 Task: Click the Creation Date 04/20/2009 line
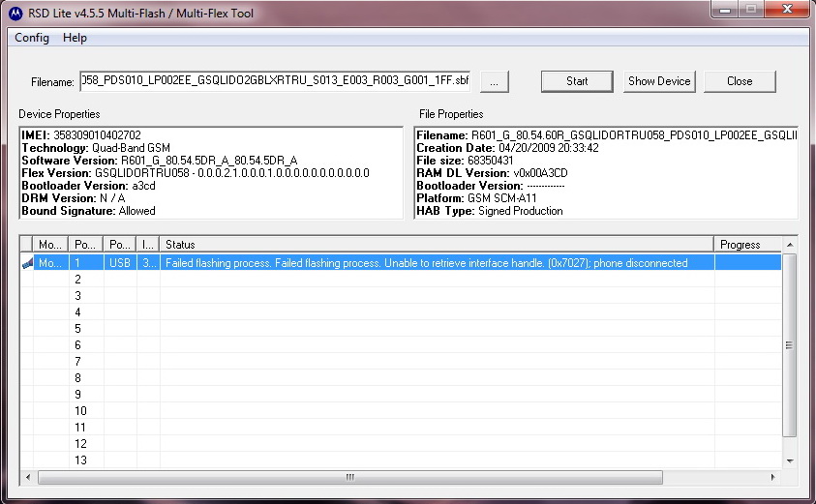(507, 148)
